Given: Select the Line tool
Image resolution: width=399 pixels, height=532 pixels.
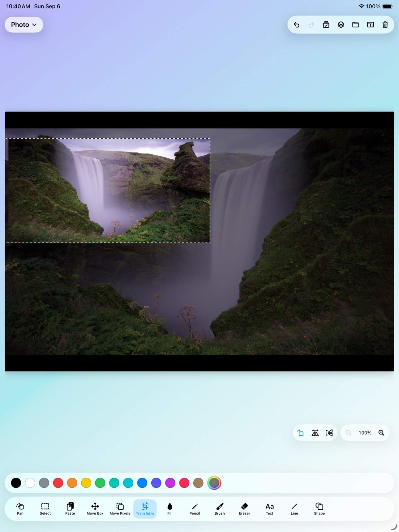Looking at the screenshot, I should (x=294, y=509).
